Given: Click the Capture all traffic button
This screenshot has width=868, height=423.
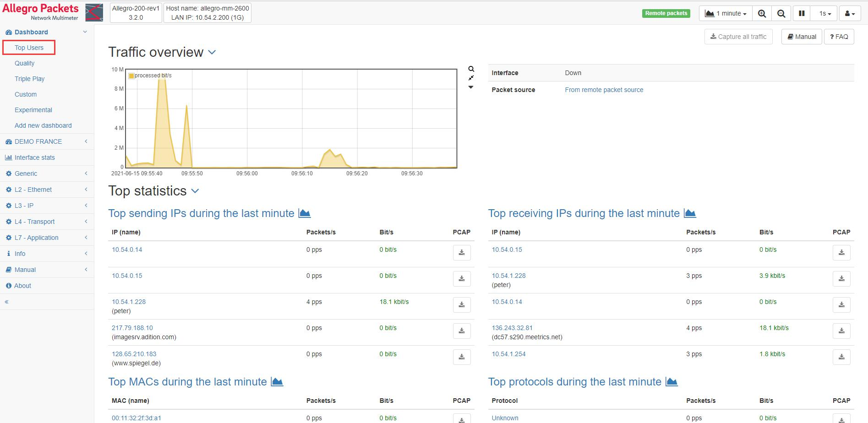Looking at the screenshot, I should (x=738, y=37).
